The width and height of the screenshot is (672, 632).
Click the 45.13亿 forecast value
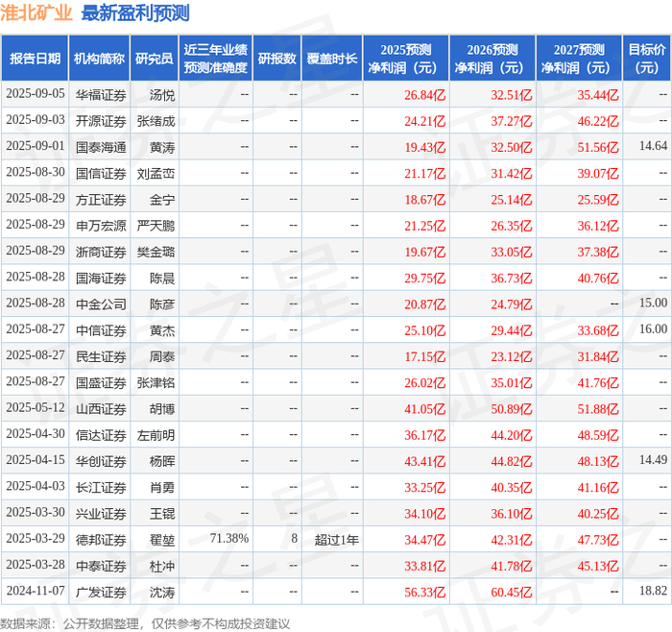(598, 566)
